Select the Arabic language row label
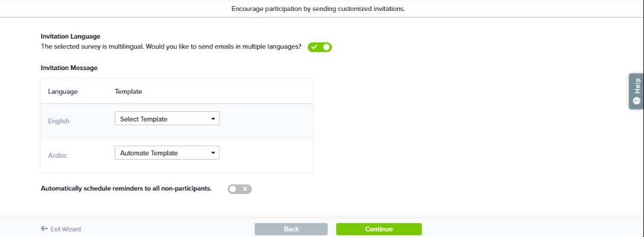 point(57,155)
